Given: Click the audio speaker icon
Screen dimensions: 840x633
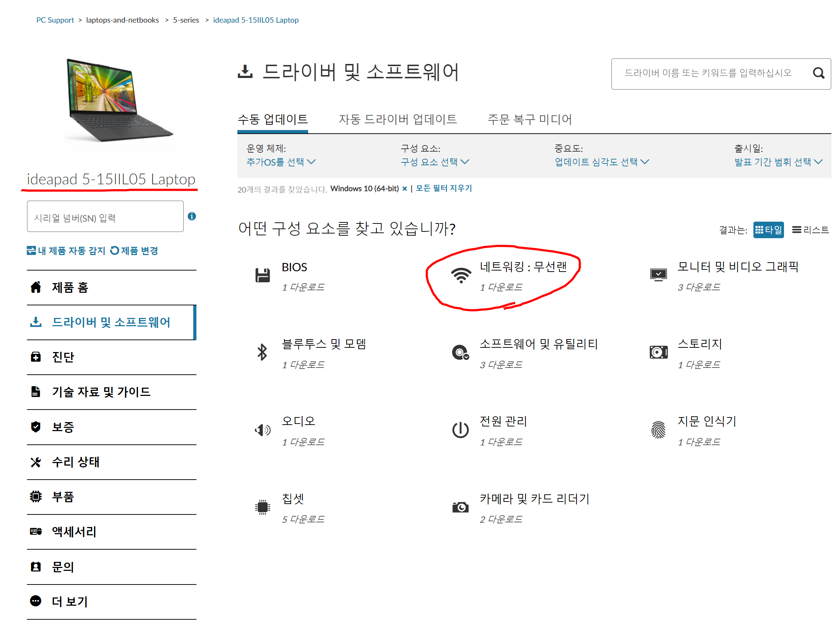Looking at the screenshot, I should 262,430.
